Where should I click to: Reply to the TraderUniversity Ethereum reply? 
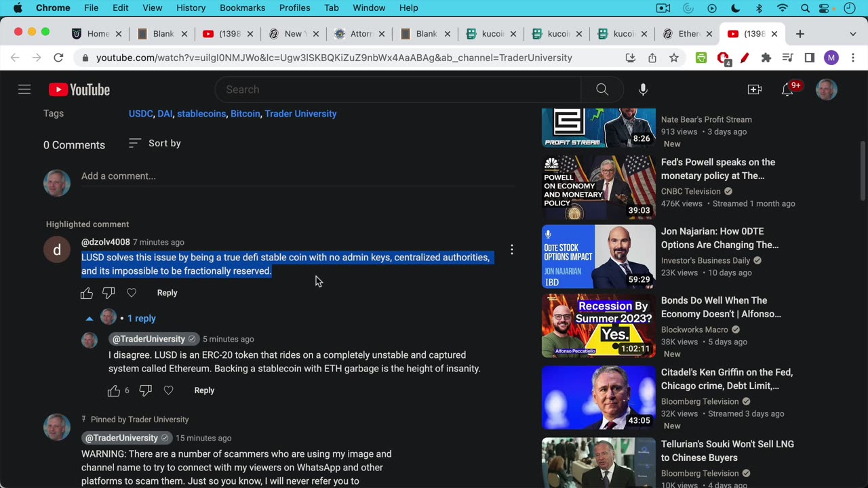coord(204,390)
